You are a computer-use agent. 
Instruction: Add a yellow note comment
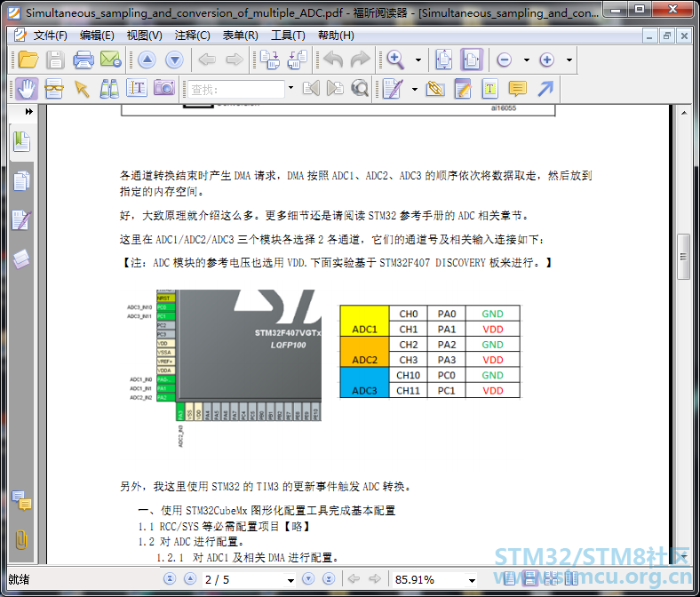click(517, 89)
